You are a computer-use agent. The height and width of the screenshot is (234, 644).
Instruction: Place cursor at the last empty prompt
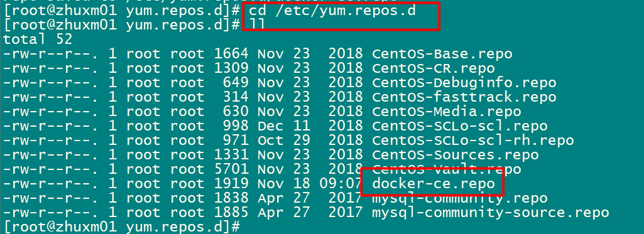click(244, 227)
